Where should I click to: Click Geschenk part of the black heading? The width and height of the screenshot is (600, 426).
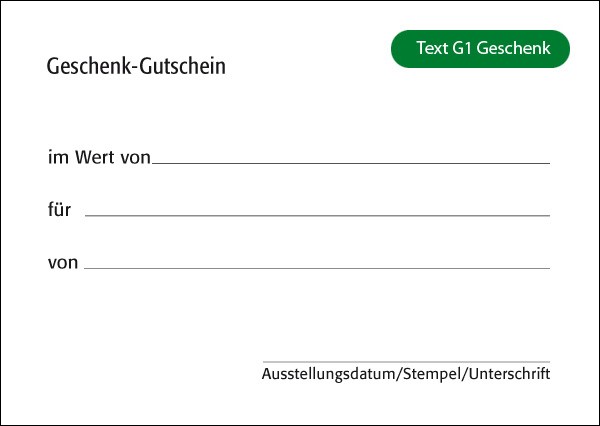(88, 66)
